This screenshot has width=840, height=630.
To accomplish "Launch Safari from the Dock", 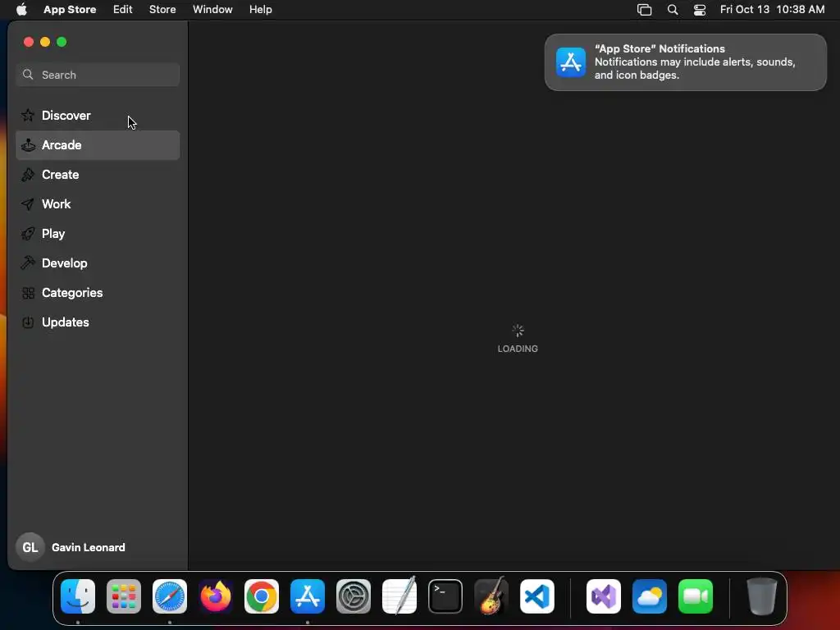I will tap(170, 596).
